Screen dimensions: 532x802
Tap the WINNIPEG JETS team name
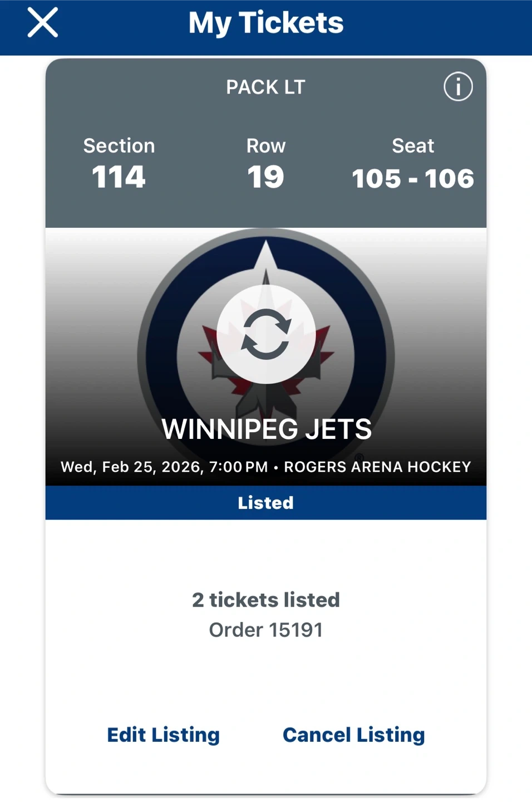[x=266, y=429]
